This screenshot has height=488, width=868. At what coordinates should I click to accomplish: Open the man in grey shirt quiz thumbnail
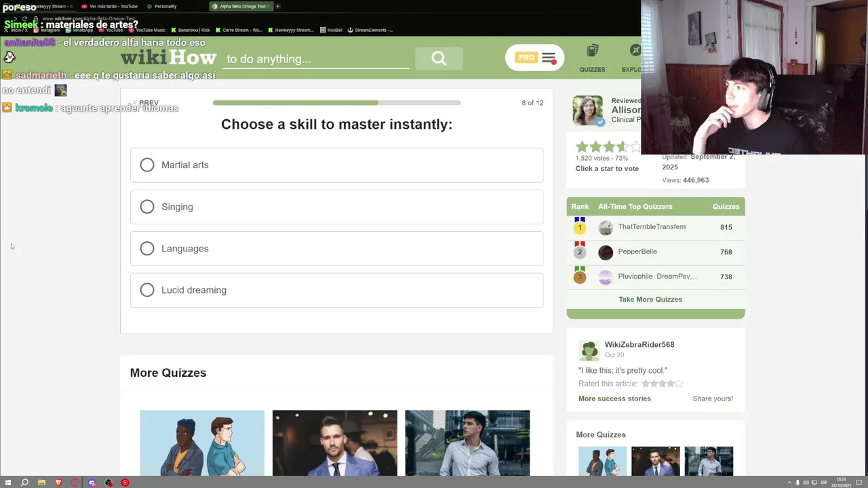pos(467,443)
